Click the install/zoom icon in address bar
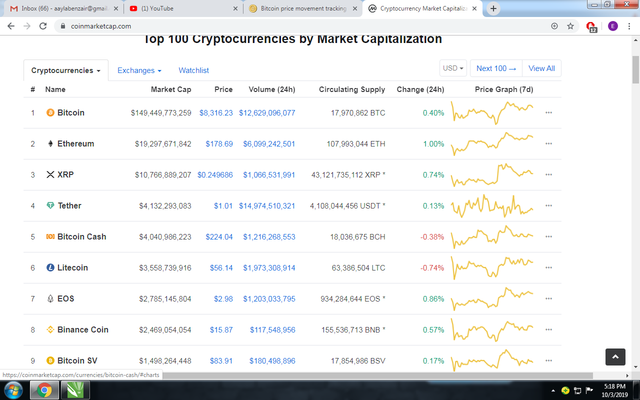This screenshot has height=400, width=640. pos(554,26)
